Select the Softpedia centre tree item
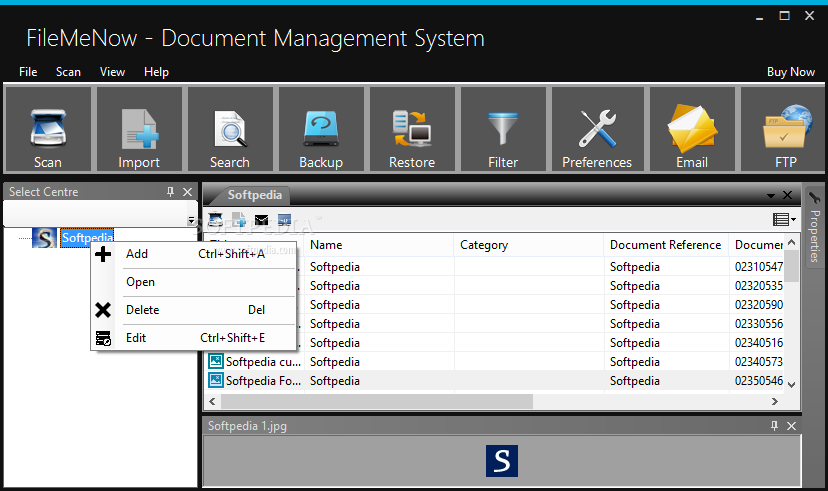The width and height of the screenshot is (828, 491). [x=87, y=238]
